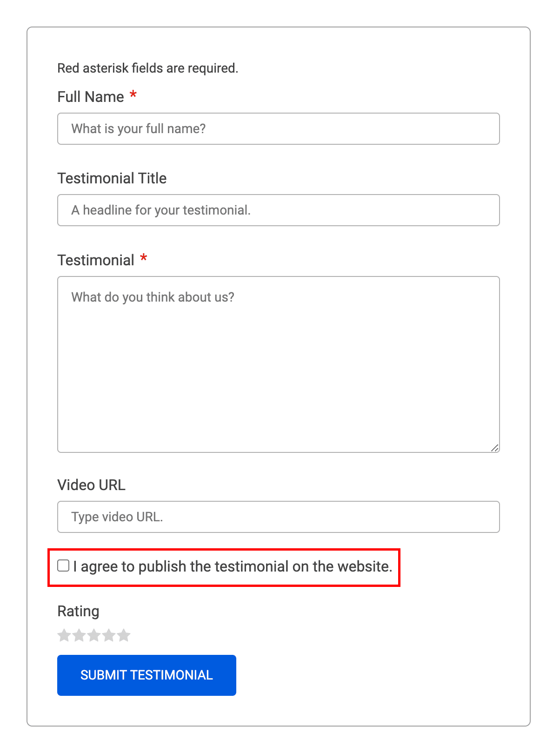Click the Testimonial Title label

coord(112,178)
